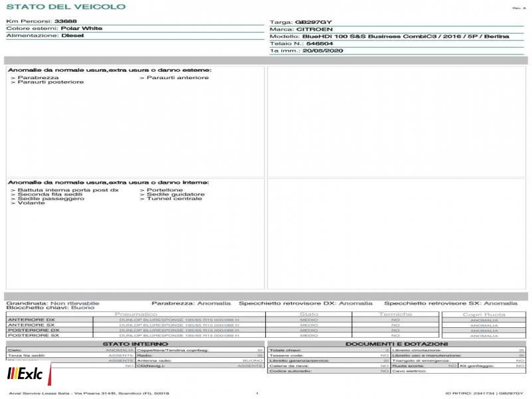Select Paraurti posteriore list entry
Image resolution: width=532 pixels, height=399 pixels.
51,82
